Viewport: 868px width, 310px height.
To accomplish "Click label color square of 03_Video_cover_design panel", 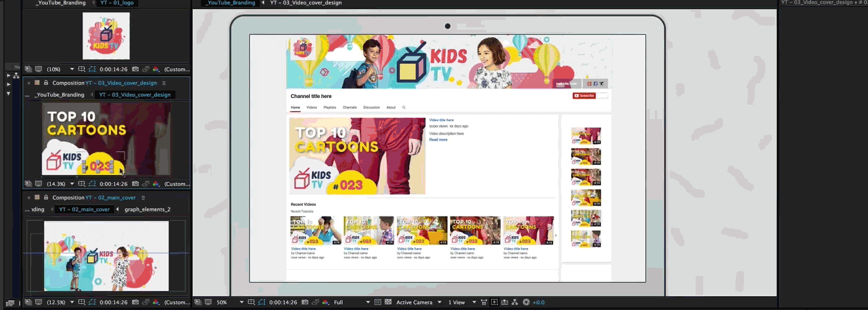I will click(37, 83).
